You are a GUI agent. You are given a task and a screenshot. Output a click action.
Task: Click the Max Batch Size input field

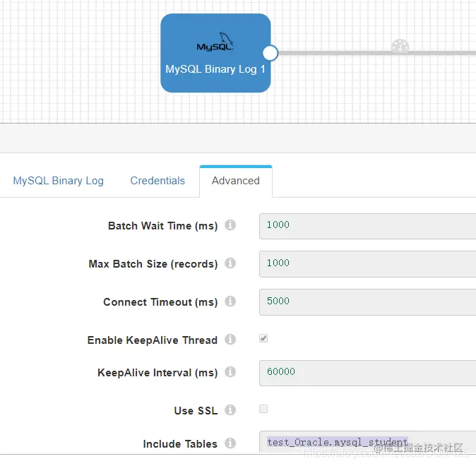pyautogui.click(x=368, y=264)
